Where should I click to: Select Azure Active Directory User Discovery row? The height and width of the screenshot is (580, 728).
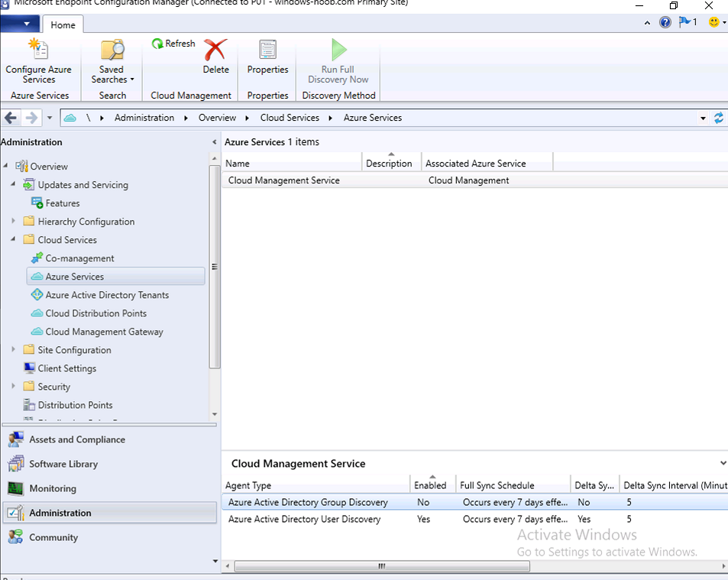[474, 519]
